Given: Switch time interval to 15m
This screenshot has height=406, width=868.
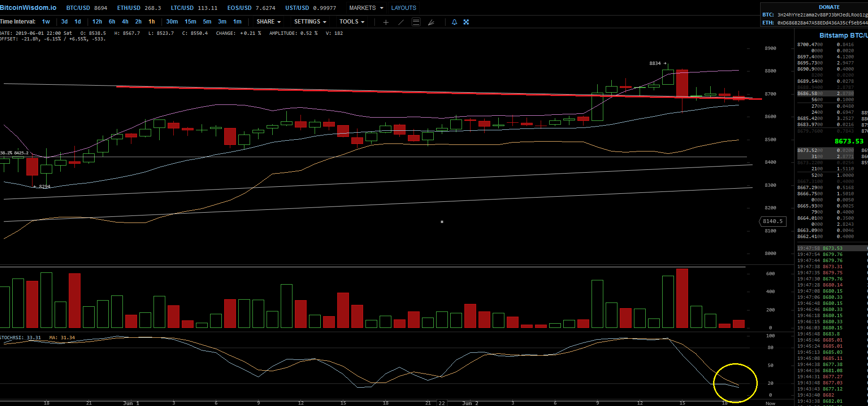Looking at the screenshot, I should tap(190, 22).
